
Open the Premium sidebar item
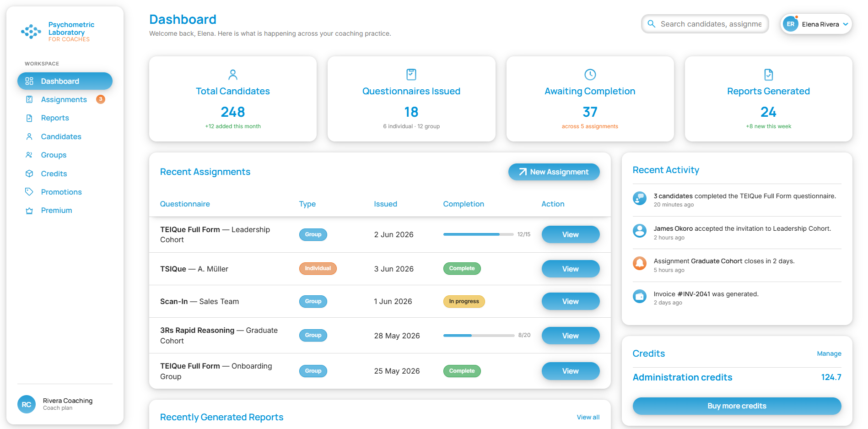point(65,211)
